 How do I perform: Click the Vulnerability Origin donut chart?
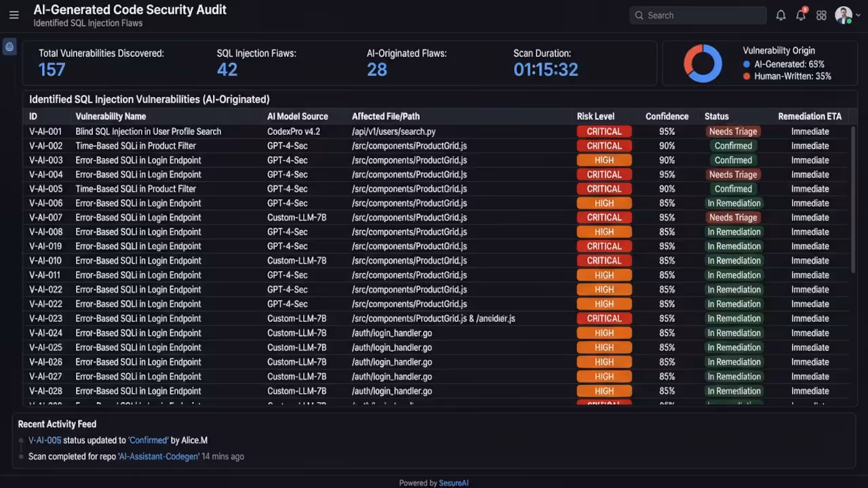click(x=703, y=64)
